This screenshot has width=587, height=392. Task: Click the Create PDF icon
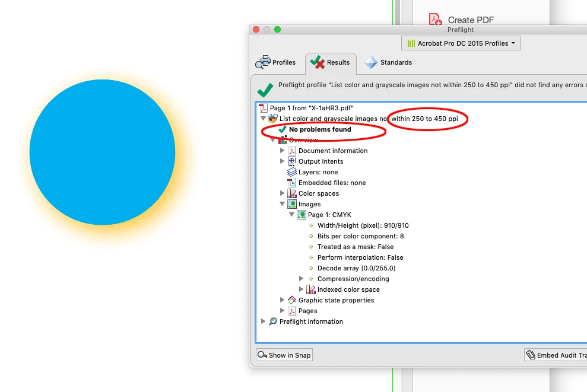436,19
